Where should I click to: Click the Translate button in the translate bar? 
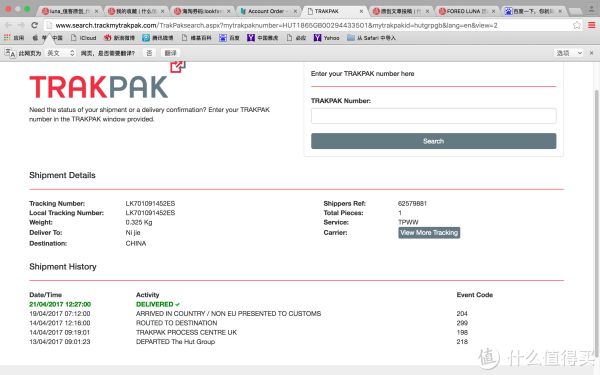coord(170,53)
